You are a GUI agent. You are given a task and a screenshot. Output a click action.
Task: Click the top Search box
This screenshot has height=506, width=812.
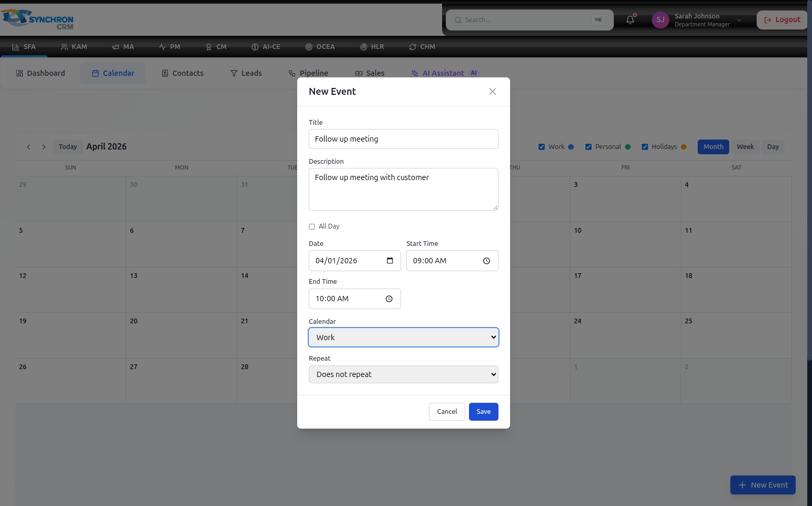coord(530,20)
